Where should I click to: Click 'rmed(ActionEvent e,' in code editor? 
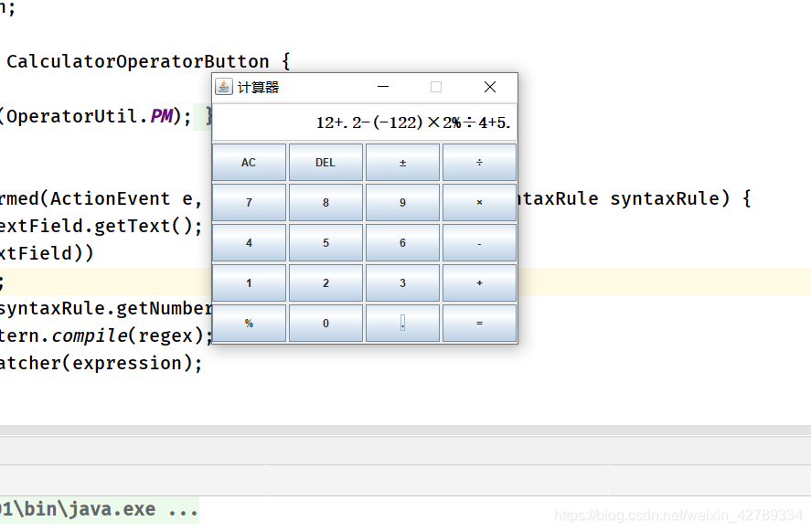[101, 198]
